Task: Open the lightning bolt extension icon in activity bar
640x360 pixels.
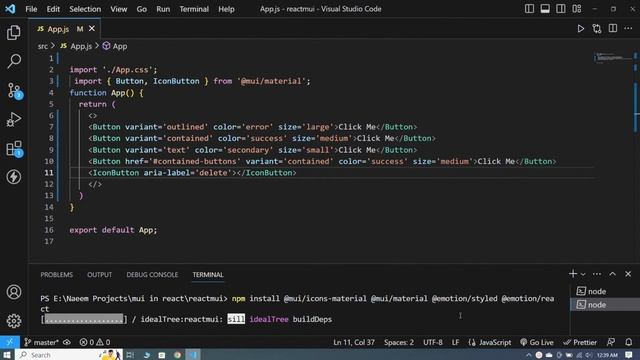Action: [x=13, y=177]
